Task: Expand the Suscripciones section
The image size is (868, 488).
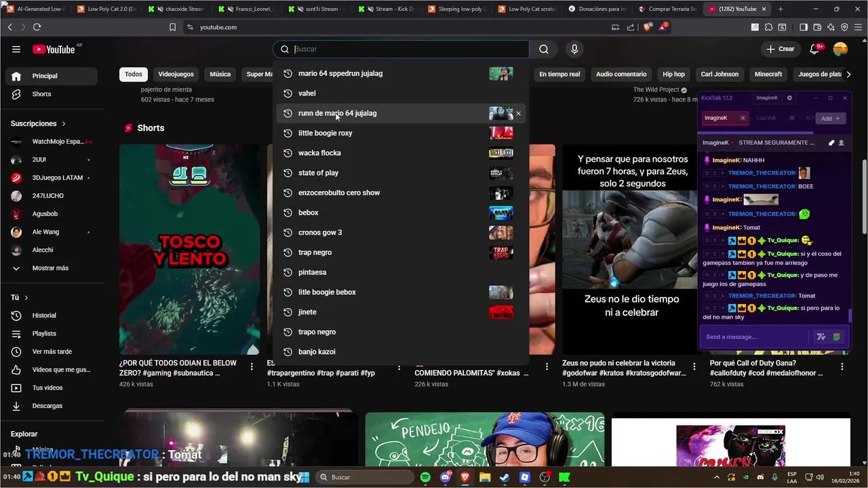Action: pos(39,123)
